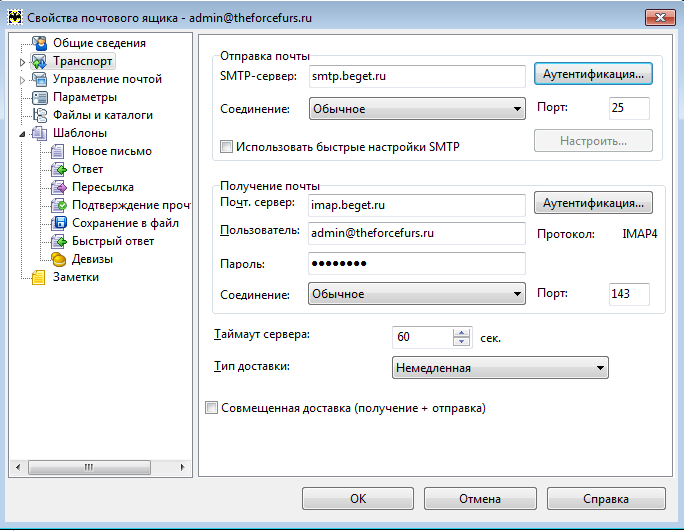Select Parameters (Параметры) in the tree
The width and height of the screenshot is (684, 531).
pos(84,97)
